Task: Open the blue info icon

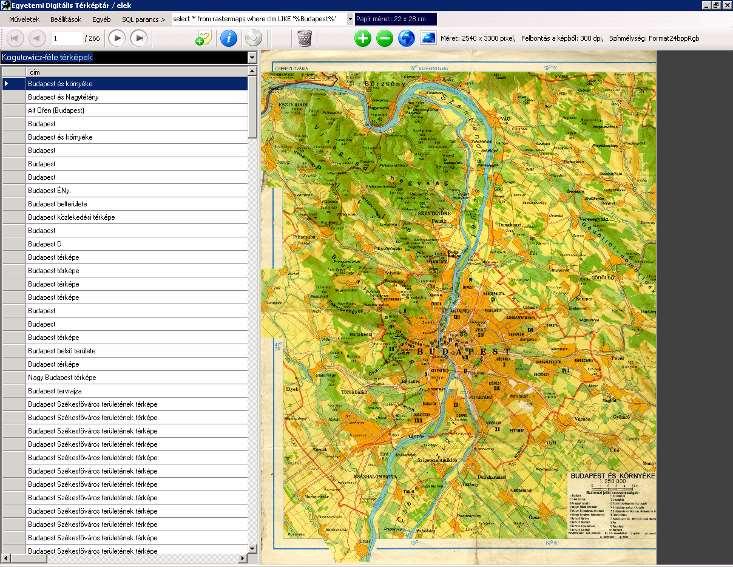Action: [x=229, y=38]
